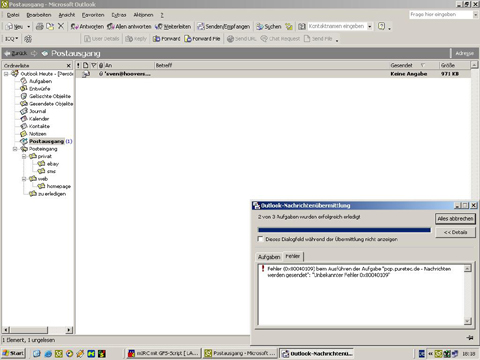This screenshot has width=480, height=360.
Task: Open the zu erledigen folder
Action: tap(52, 194)
